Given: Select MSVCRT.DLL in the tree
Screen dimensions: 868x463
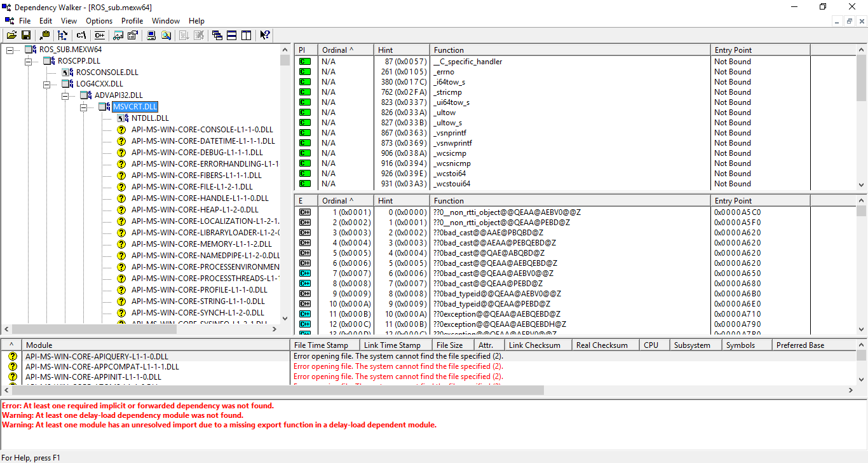Looking at the screenshot, I should point(135,106).
